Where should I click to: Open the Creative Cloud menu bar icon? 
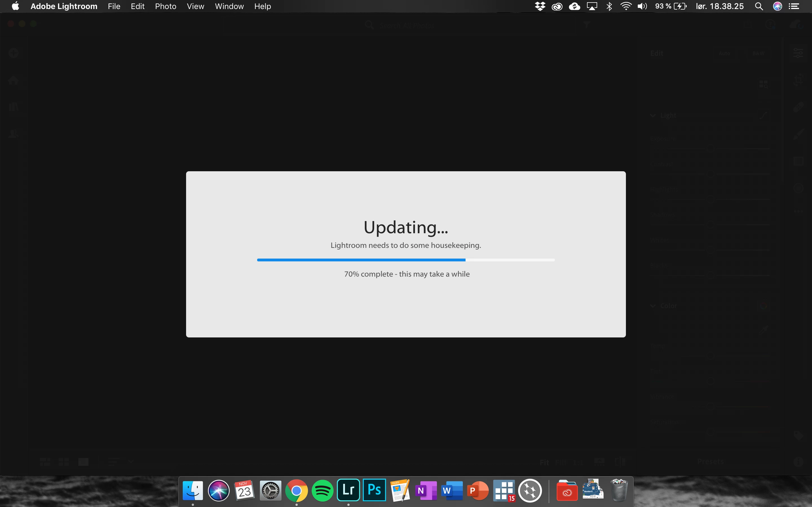(557, 6)
